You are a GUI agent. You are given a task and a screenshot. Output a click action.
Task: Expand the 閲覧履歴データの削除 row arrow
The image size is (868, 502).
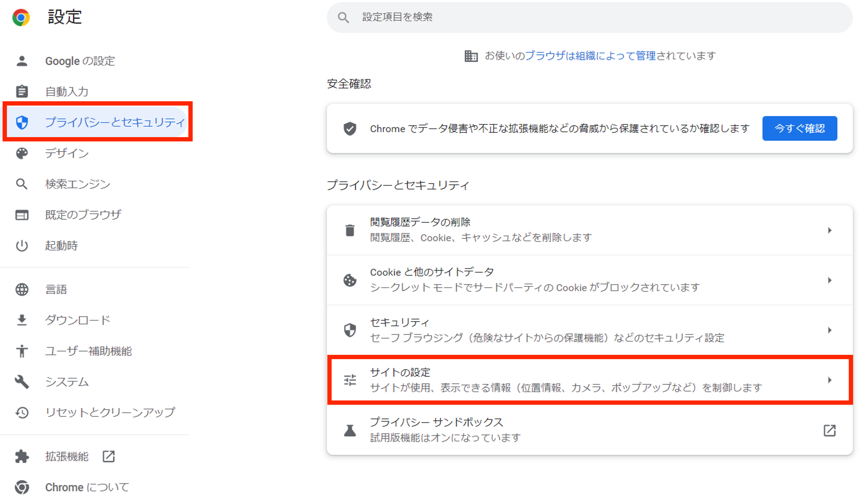(x=830, y=230)
